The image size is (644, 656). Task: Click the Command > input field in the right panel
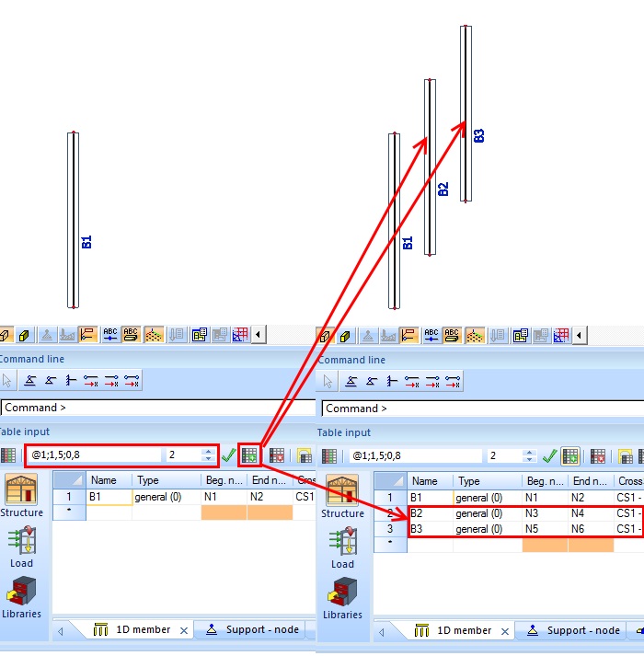[478, 408]
